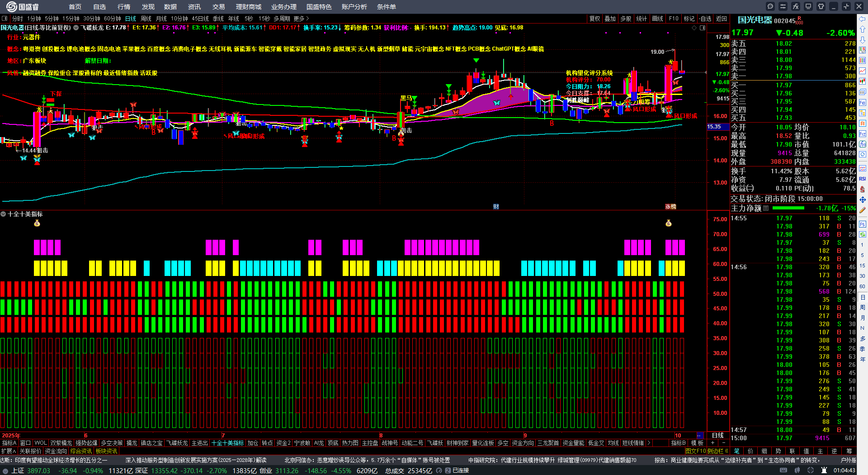Click the plus zoom button beside 模板
Viewport: 868px width, 475px height.
point(712,443)
